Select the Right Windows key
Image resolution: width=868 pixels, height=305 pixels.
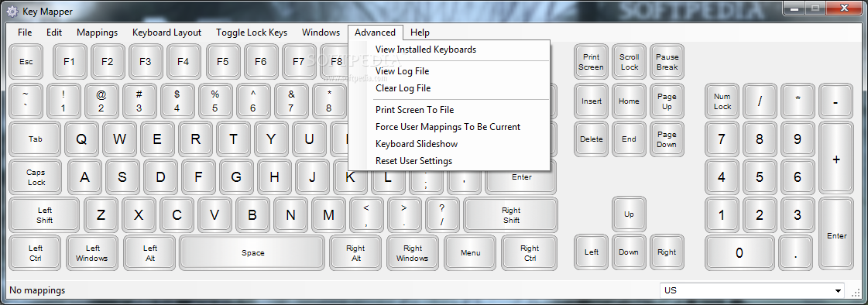point(413,253)
